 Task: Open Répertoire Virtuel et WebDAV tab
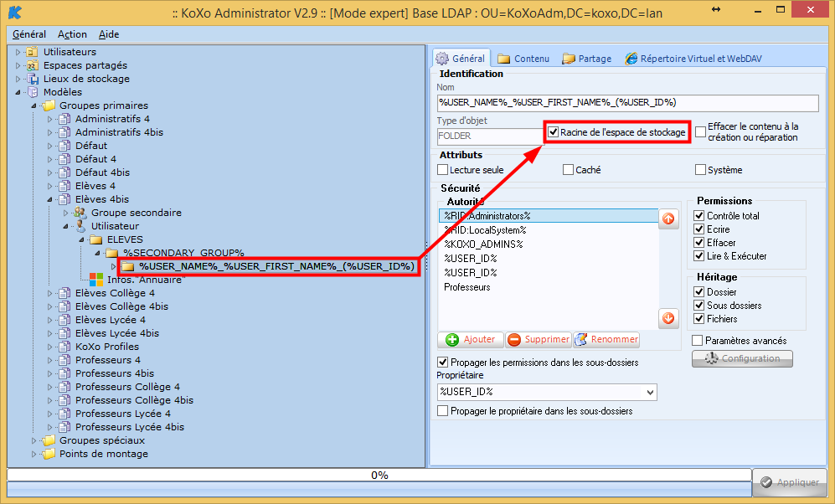tap(693, 59)
